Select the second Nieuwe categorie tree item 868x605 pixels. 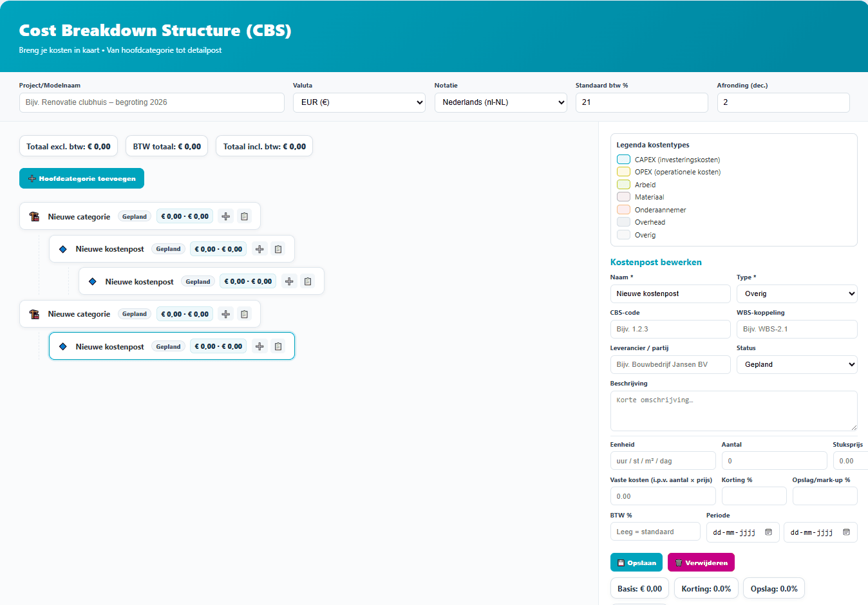[79, 314]
